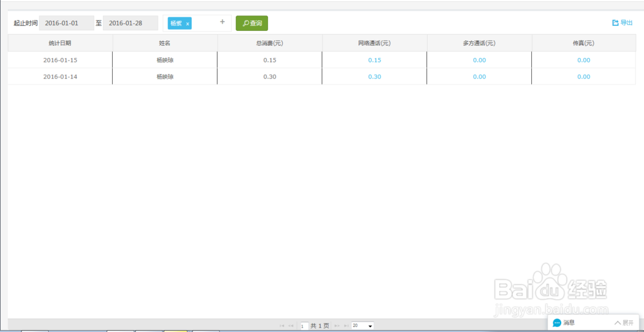The image size is (644, 332).
Task: Click the 传真(元) column header
Action: click(583, 43)
